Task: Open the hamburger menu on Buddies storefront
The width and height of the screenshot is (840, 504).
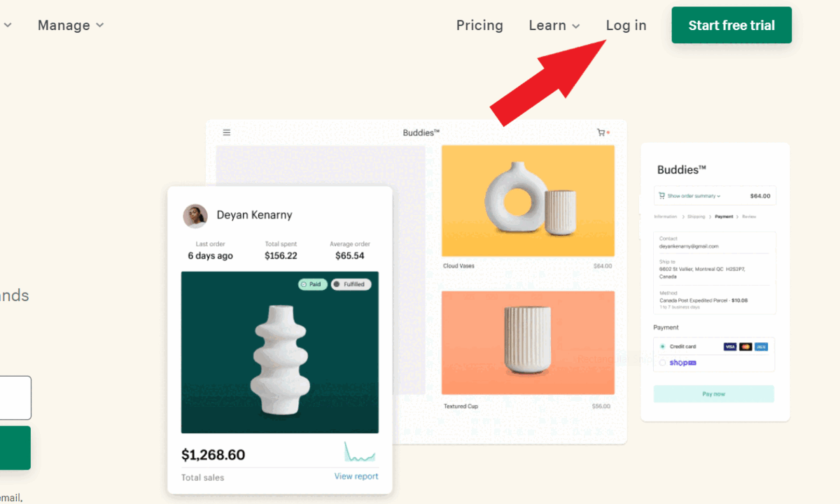Action: pos(226,132)
